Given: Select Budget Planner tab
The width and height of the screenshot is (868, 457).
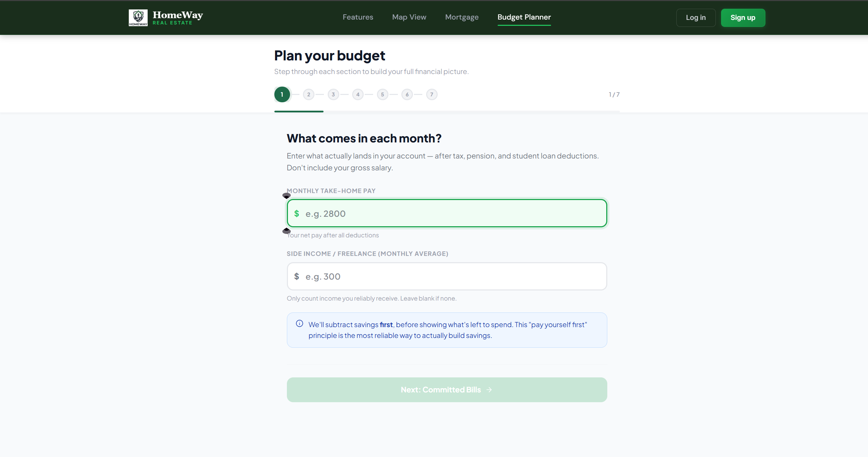Looking at the screenshot, I should point(524,17).
